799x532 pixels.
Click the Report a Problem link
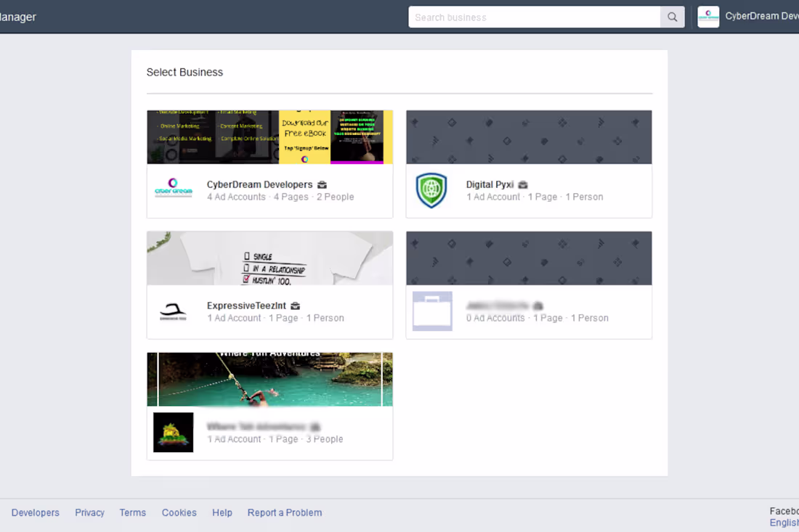click(284, 512)
